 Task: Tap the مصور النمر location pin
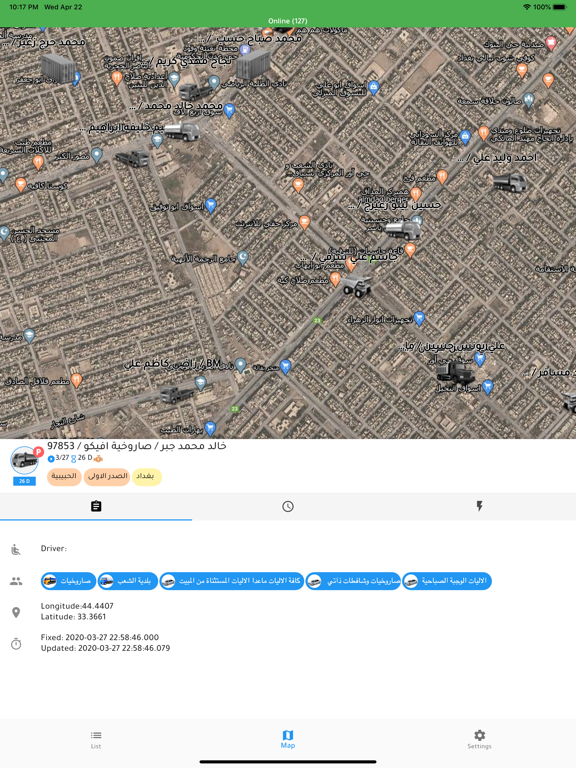[97, 155]
